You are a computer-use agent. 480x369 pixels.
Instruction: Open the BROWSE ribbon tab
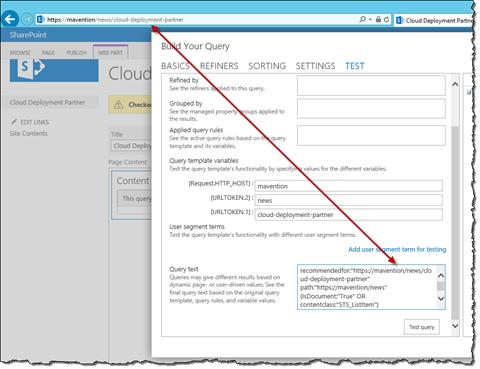pos(20,53)
